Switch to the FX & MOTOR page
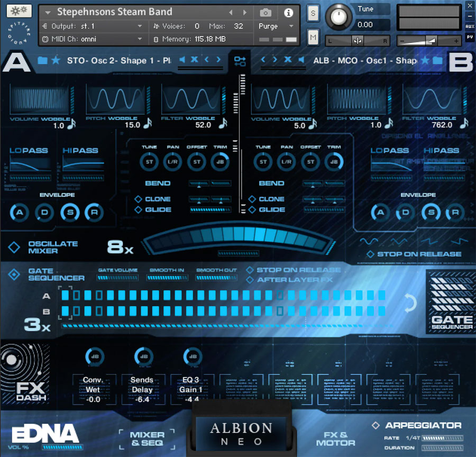Image resolution: width=476 pixels, height=457 pixels. [x=335, y=439]
